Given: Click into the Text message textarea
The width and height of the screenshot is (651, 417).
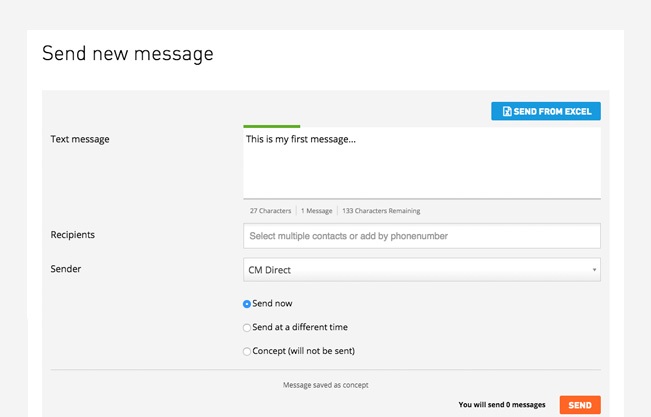Looking at the screenshot, I should pyautogui.click(x=421, y=163).
